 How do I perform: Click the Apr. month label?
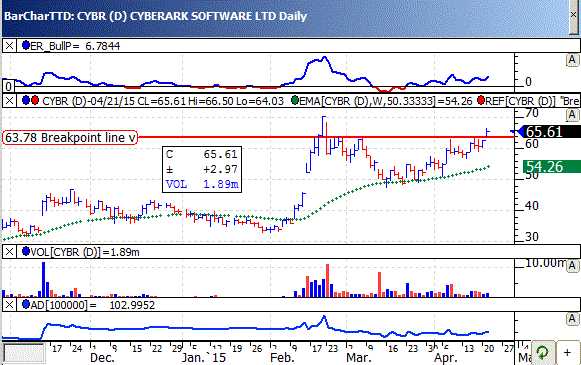point(445,358)
